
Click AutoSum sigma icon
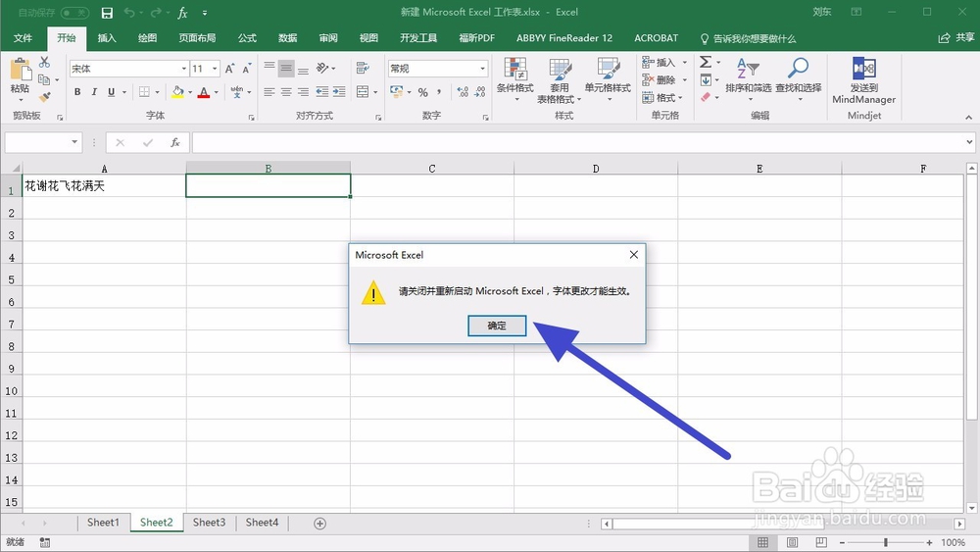[706, 62]
